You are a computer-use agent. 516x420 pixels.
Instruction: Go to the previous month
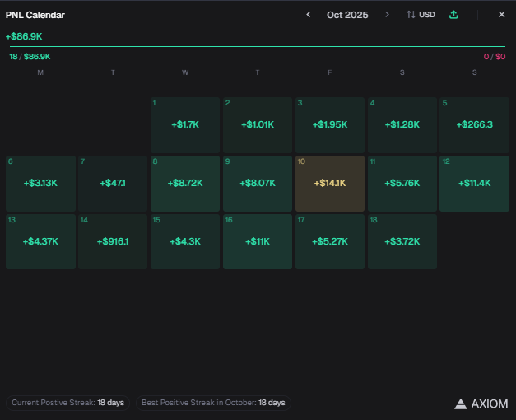[309, 15]
